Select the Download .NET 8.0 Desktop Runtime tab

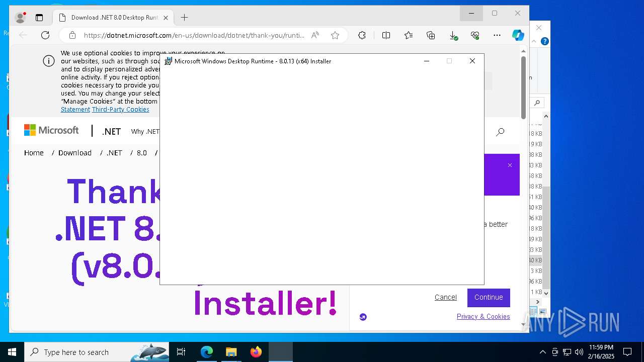tap(114, 18)
